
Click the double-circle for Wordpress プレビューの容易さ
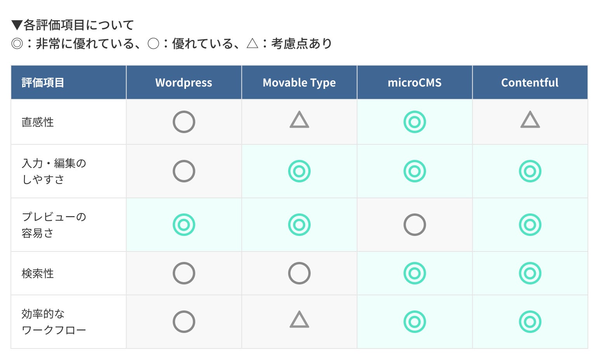coord(184,225)
